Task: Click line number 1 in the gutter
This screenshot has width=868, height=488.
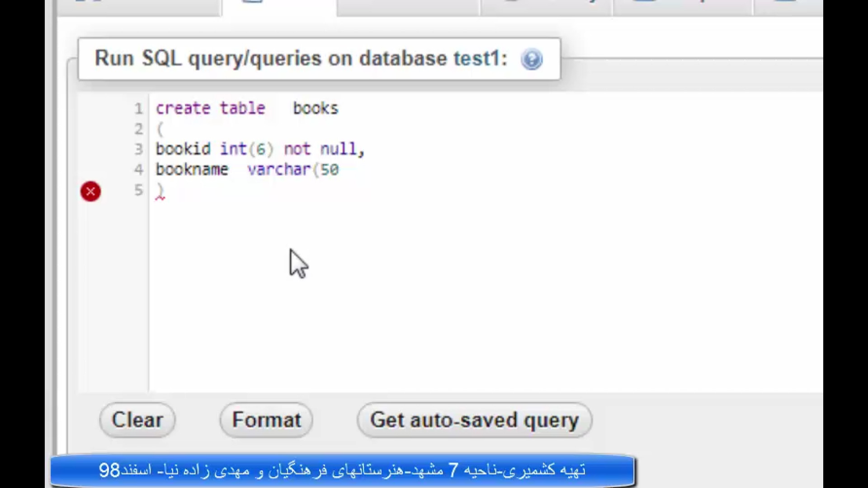Action: point(138,108)
